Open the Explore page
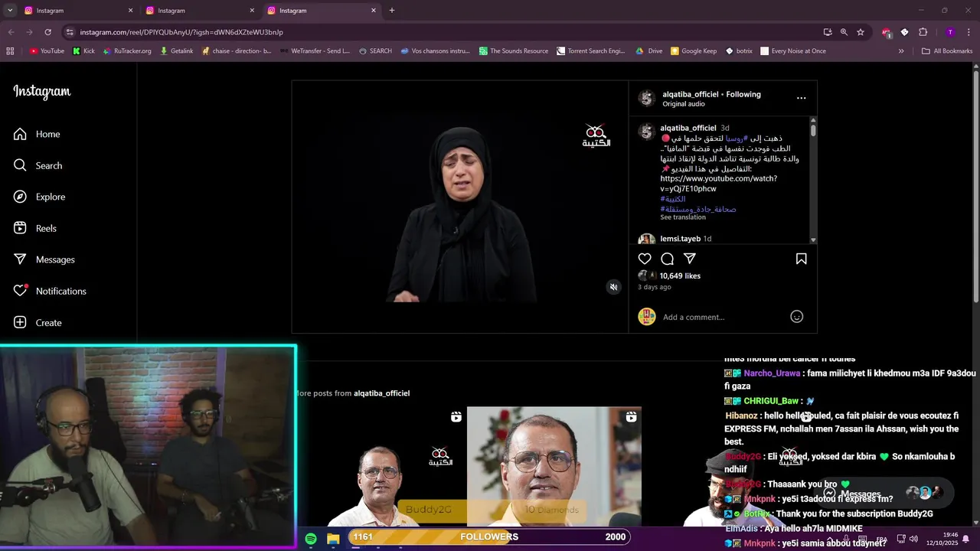 coord(39,197)
